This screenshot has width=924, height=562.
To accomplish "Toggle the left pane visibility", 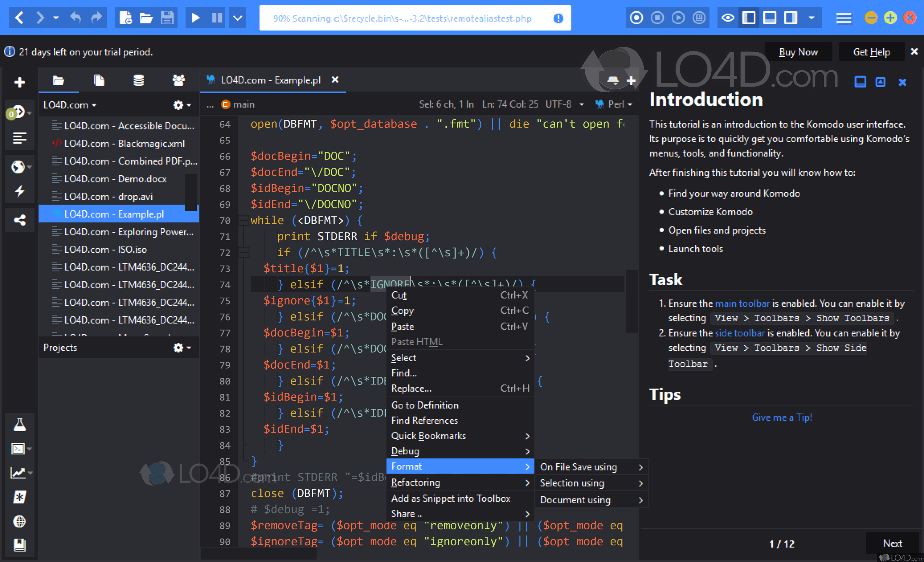I will 749,18.
